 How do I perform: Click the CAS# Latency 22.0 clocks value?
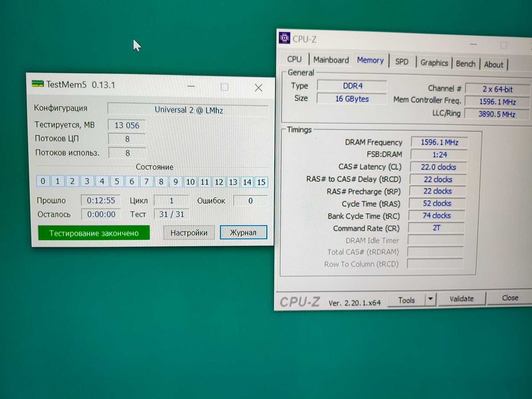(x=438, y=167)
